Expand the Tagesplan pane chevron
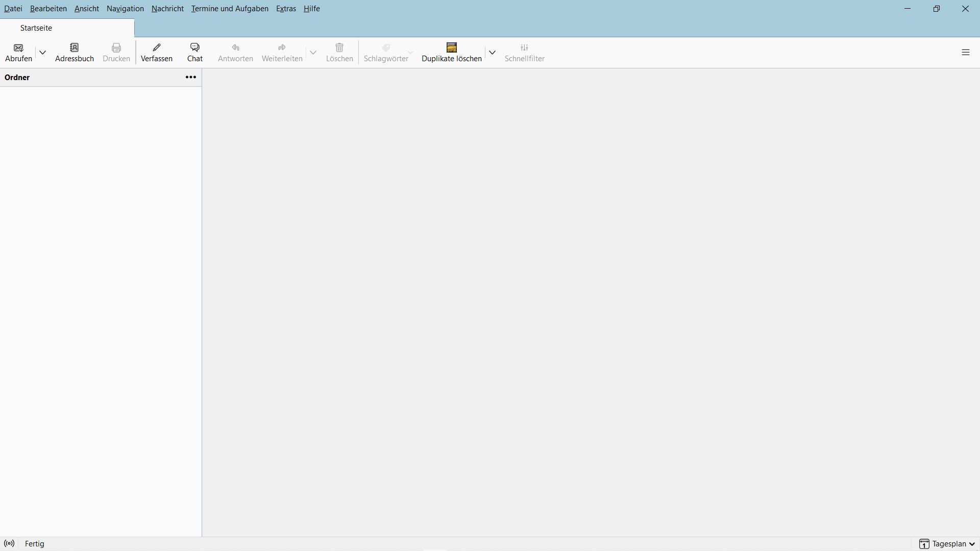Image resolution: width=980 pixels, height=551 pixels. point(972,544)
